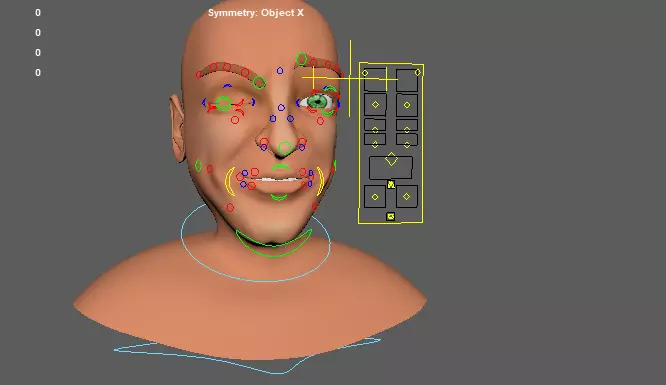
Task: Select the large diamond on the wide panel box
Action: tap(391, 159)
